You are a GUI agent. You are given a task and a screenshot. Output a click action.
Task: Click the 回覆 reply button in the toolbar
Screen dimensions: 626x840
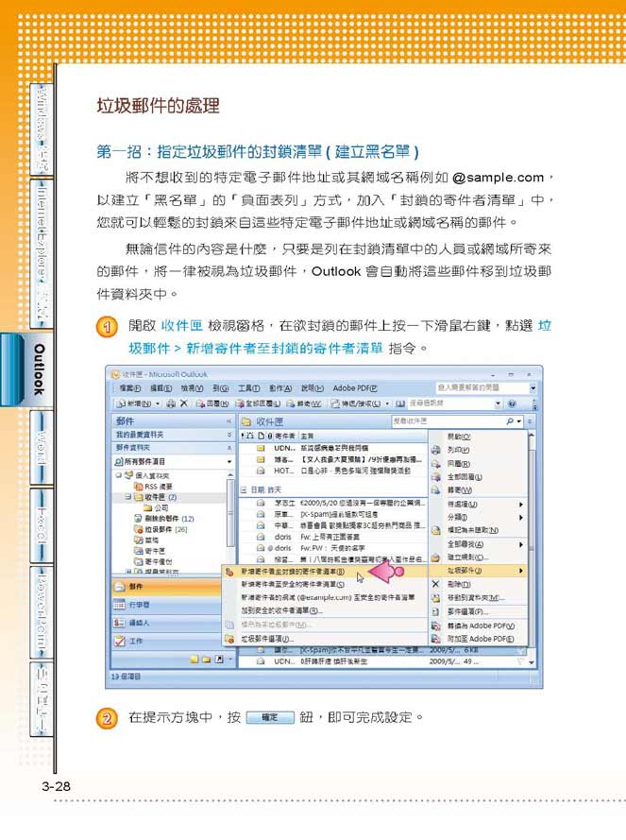(212, 403)
